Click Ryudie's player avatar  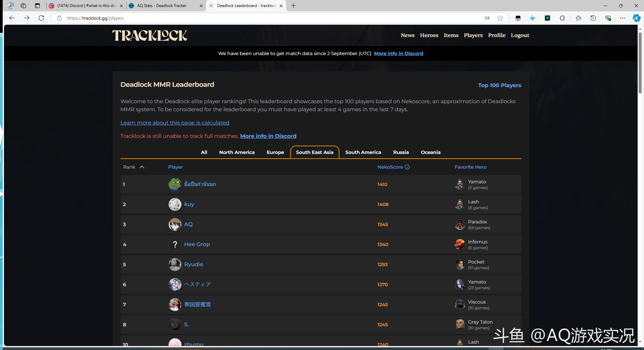175,265
